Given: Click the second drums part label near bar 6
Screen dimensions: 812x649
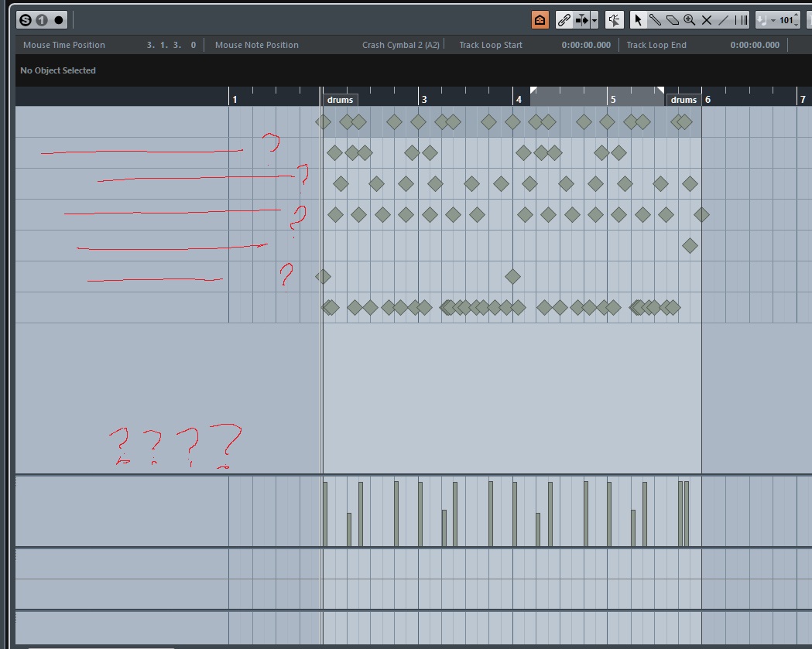Looking at the screenshot, I should 684,100.
